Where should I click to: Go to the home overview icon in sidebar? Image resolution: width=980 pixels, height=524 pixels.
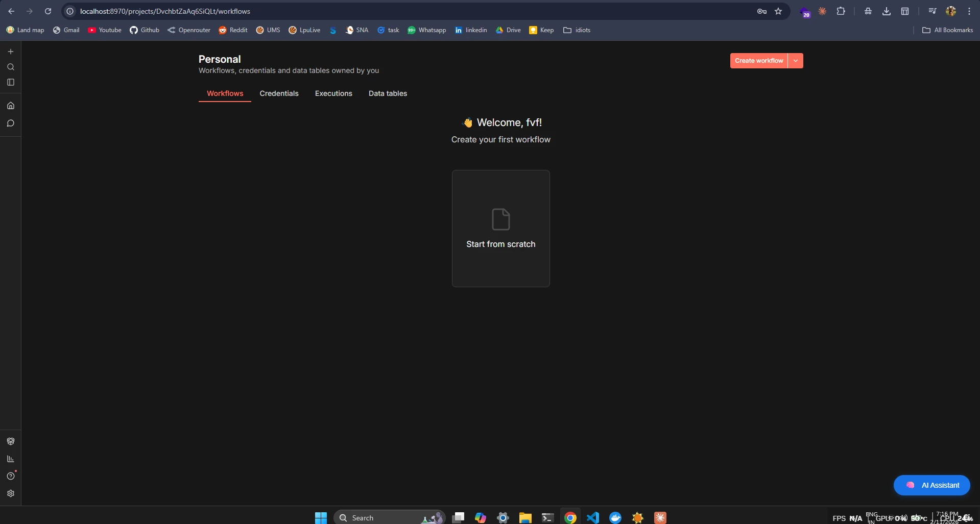[10, 105]
